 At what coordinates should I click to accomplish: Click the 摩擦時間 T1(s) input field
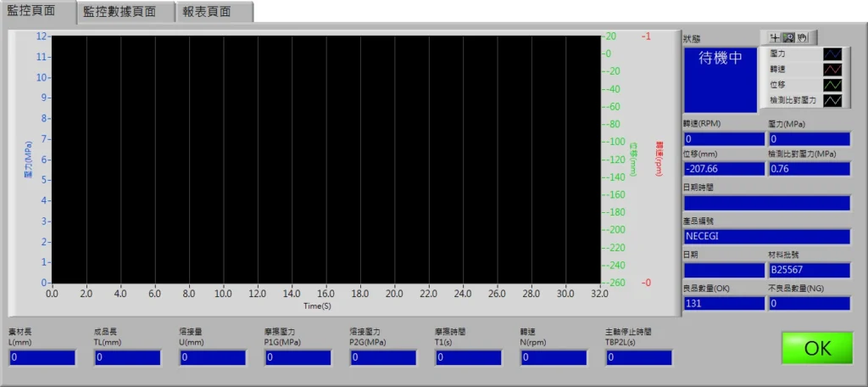[469, 358]
